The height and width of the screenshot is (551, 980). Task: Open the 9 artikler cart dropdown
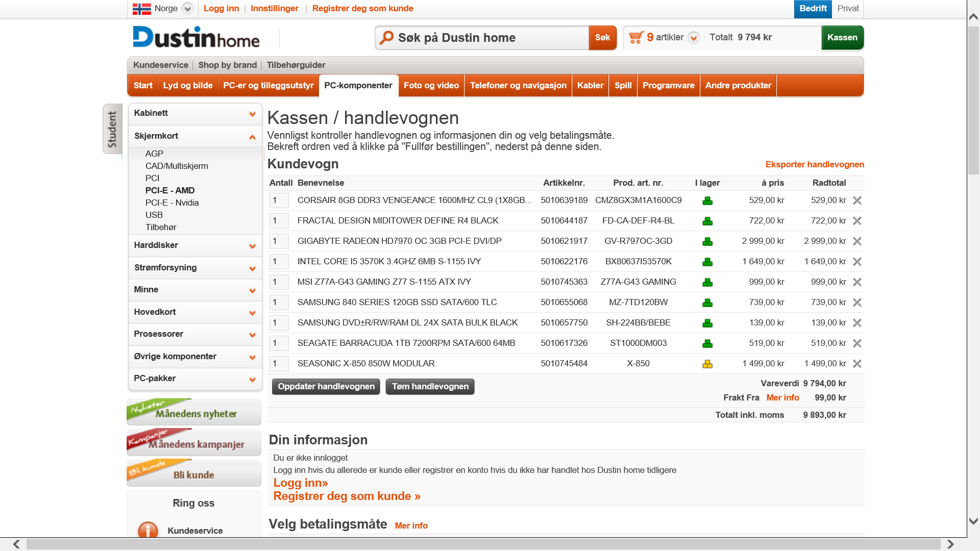(693, 38)
